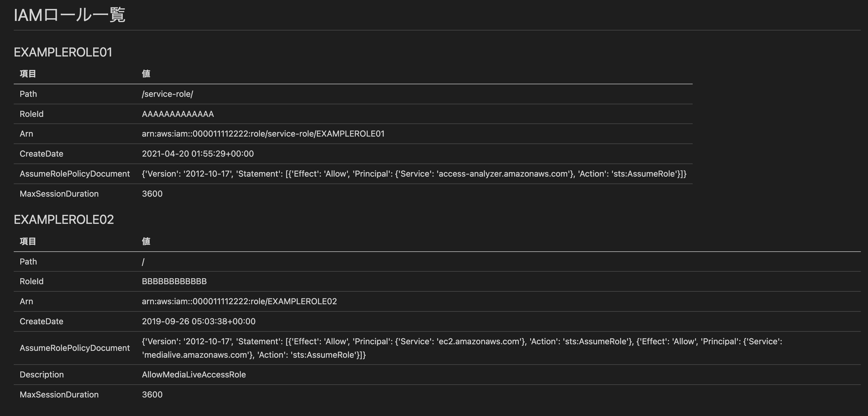Click the CreateDate label in EXAMPLEROLE01 table

coord(42,154)
